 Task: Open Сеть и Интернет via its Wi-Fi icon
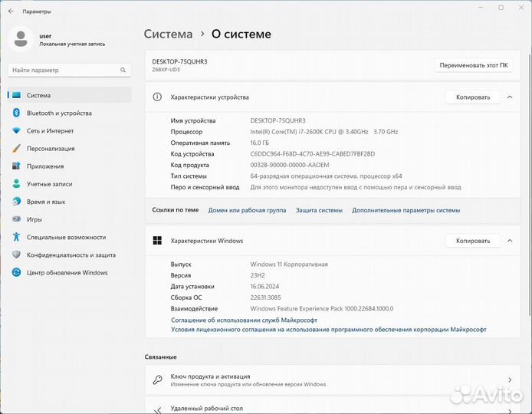pos(16,131)
